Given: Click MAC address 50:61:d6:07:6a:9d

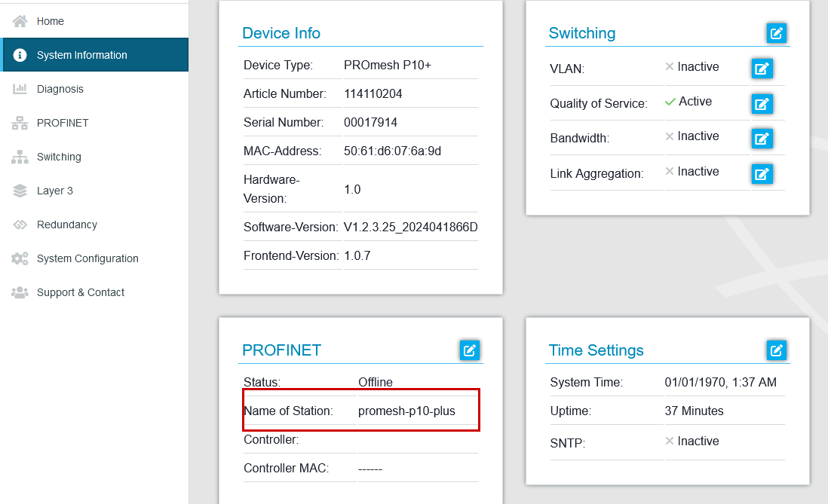Looking at the screenshot, I should (392, 151).
